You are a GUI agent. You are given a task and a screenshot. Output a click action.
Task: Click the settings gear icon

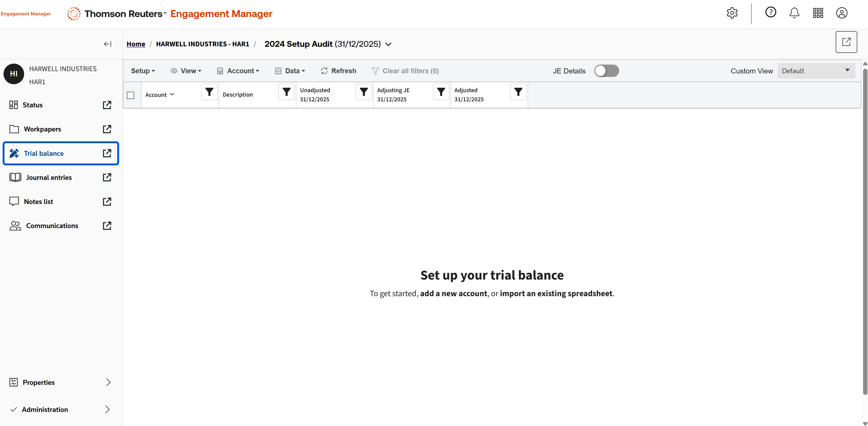point(732,13)
